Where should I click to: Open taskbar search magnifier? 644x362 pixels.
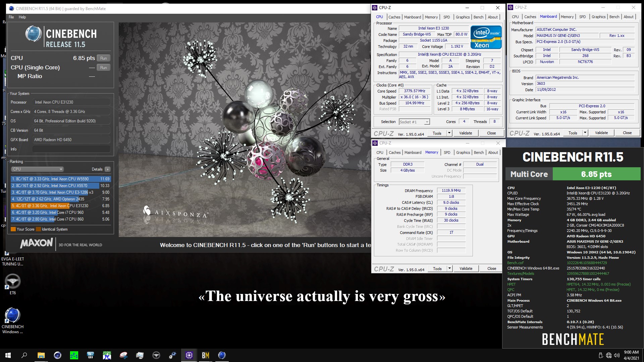point(24,355)
